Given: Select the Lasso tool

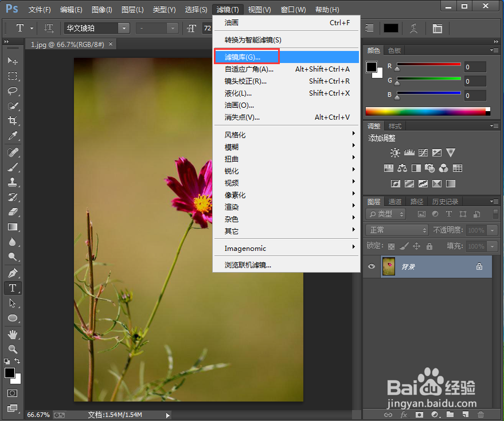Looking at the screenshot, I should pyautogui.click(x=13, y=91).
